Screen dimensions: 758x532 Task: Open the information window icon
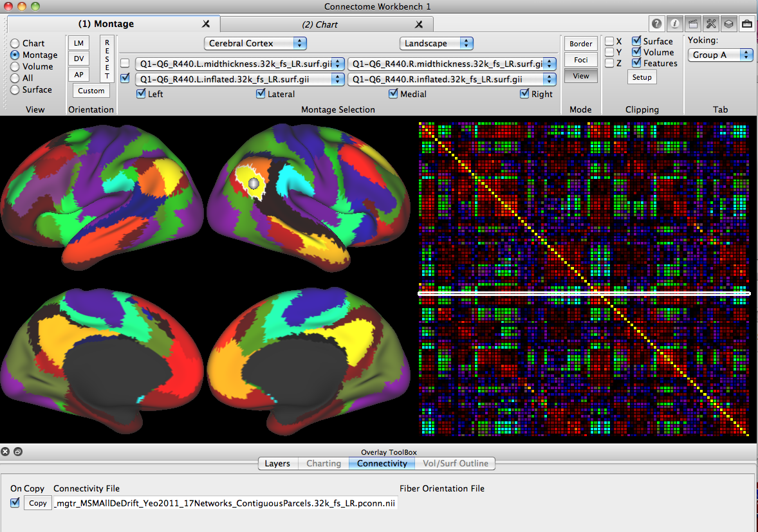pos(674,24)
